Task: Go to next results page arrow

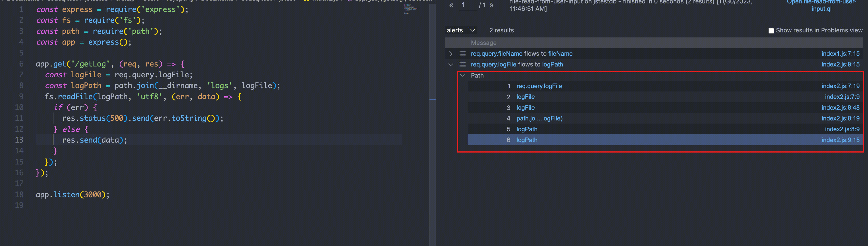Action: click(x=491, y=5)
